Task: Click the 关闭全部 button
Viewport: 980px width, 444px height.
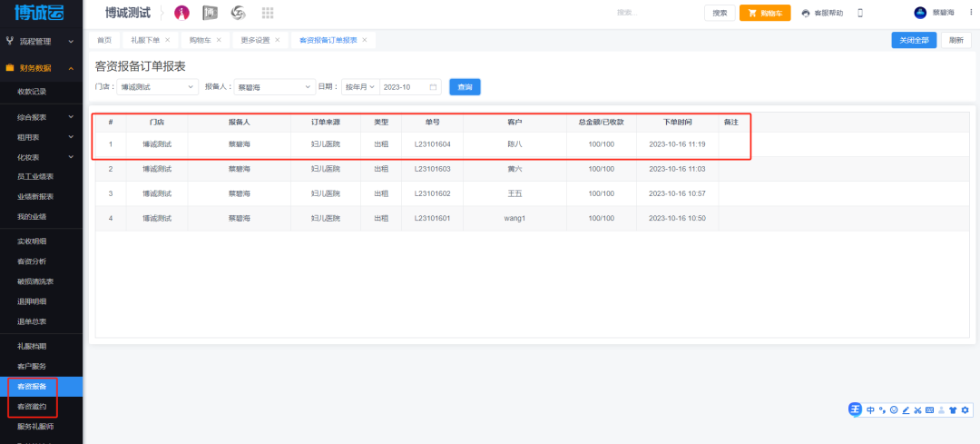Action: tap(914, 40)
